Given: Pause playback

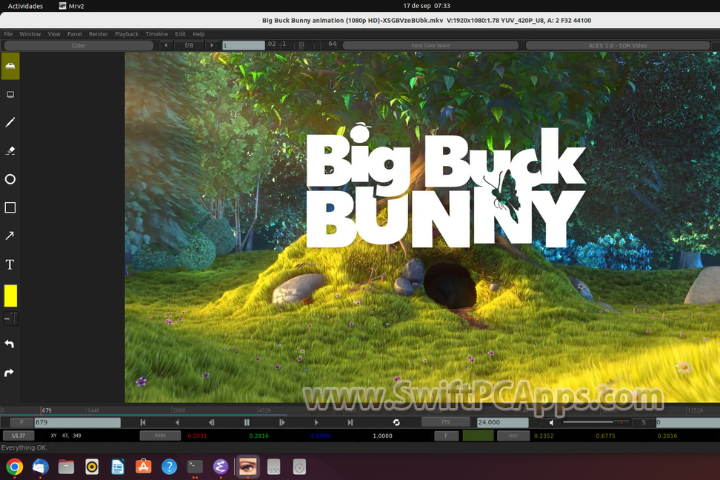Looking at the screenshot, I should 247,422.
